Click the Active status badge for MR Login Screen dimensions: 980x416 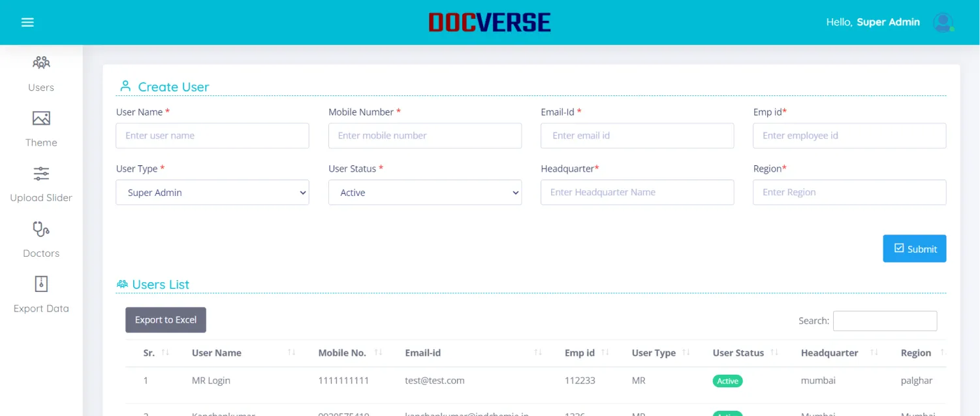[727, 381]
